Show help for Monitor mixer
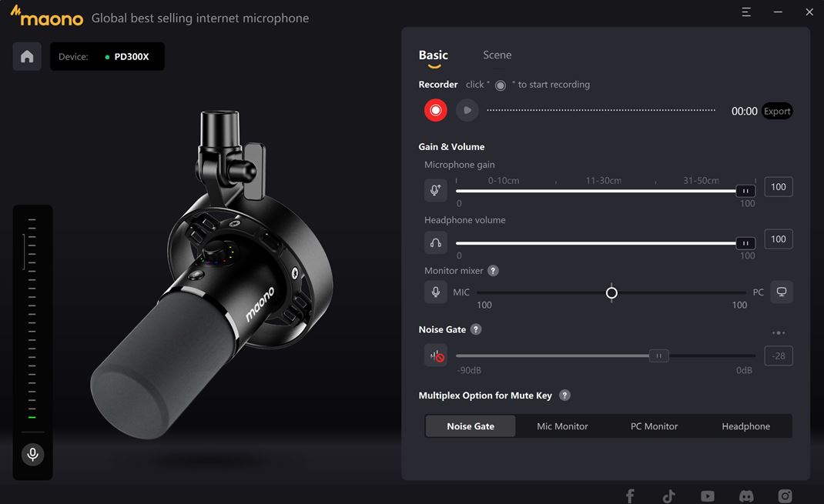Screen dimensions: 824x504 click(493, 271)
